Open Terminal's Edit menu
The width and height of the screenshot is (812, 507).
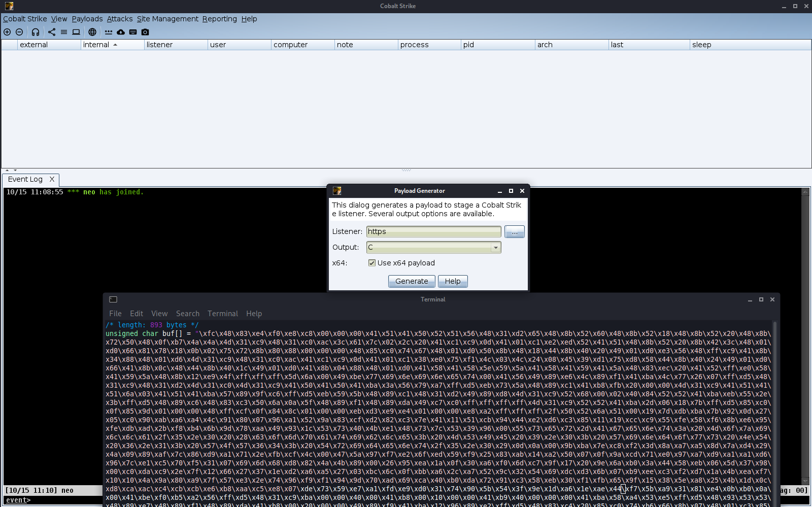click(x=137, y=314)
